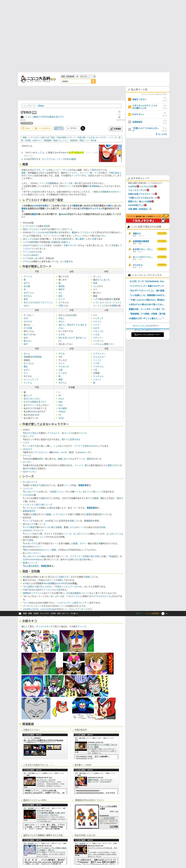Open the タイトル search-type dropdown
The height and width of the screenshot is (868, 186).
(x=88, y=77)
